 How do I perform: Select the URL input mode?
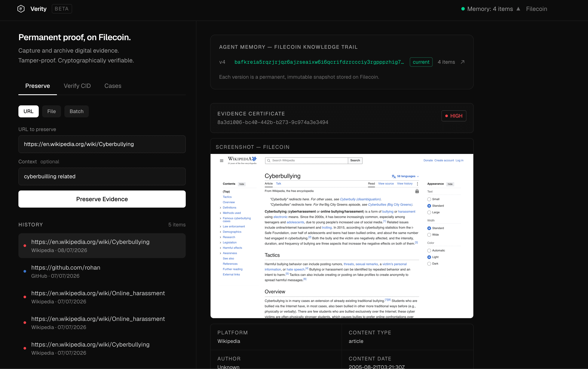click(29, 111)
